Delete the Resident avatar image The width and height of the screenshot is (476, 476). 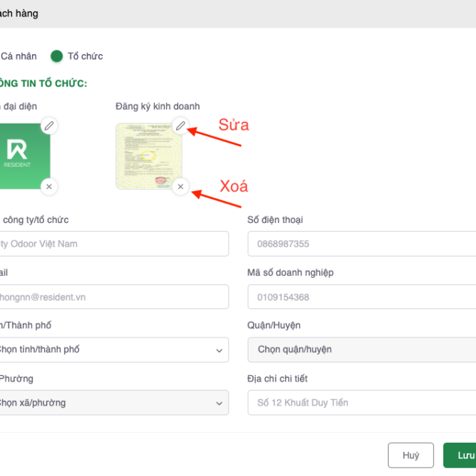click(x=48, y=186)
